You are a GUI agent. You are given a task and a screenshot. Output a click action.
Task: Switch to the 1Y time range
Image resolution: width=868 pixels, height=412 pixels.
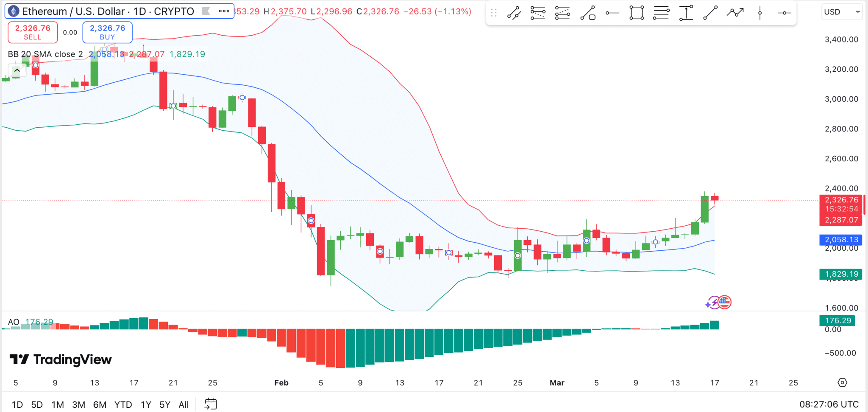pos(146,405)
